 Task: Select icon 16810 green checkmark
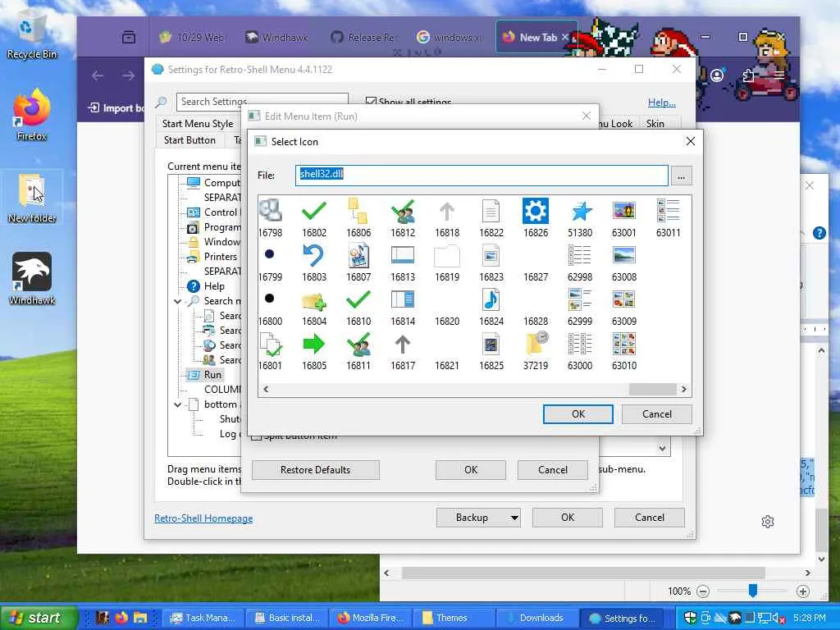tap(358, 299)
